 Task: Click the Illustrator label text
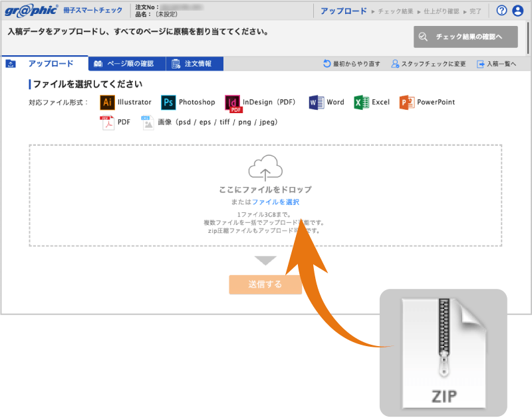[x=134, y=103]
